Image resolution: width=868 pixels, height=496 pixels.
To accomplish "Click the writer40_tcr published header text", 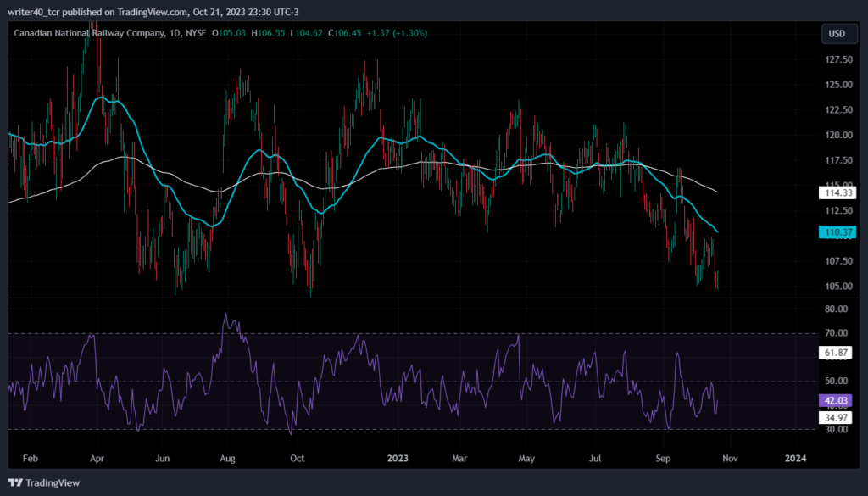I will coord(153,12).
